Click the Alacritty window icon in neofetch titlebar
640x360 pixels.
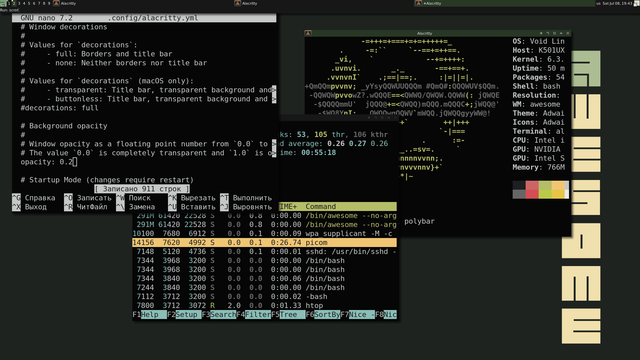(308, 33)
